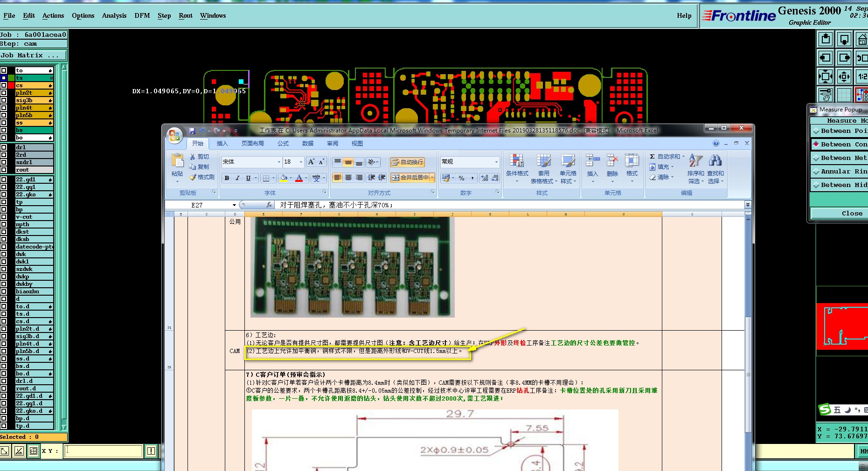Image resolution: width=868 pixels, height=471 pixels.
Task: Open the borders dropdown arrow in Excel
Action: tap(273, 178)
